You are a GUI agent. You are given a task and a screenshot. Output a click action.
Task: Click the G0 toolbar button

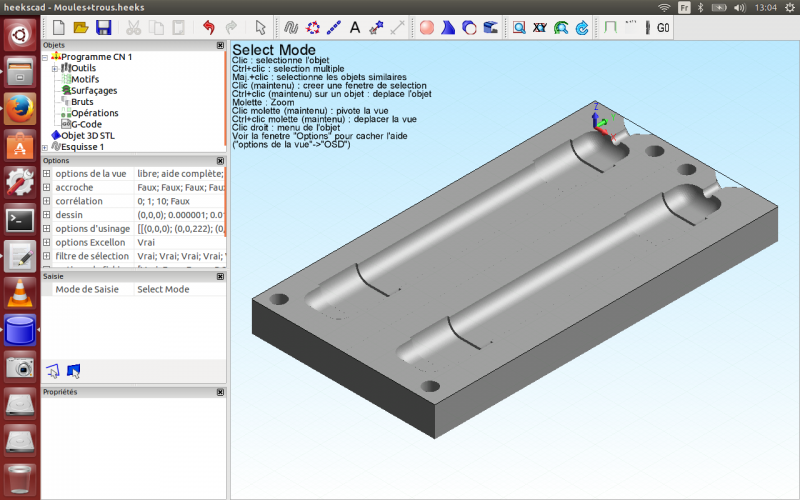tap(663, 28)
